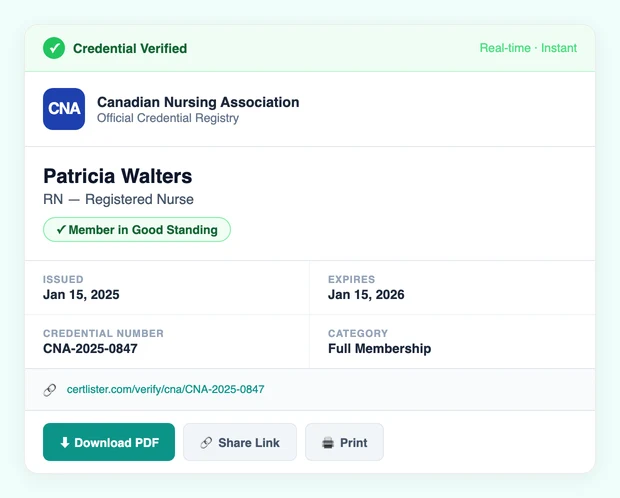The height and width of the screenshot is (498, 620).
Task: Select the name Patricia Walters
Action: (117, 176)
